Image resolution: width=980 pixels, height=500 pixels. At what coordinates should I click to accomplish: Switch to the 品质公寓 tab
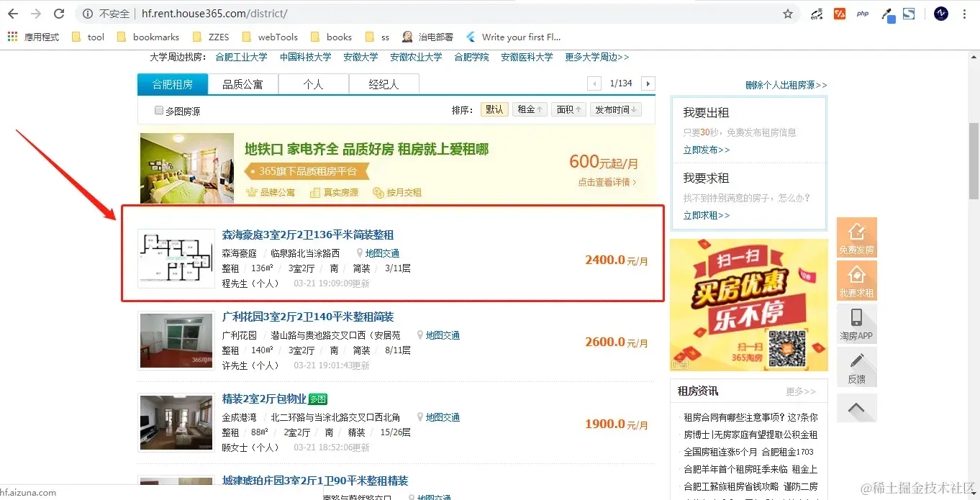pos(243,84)
